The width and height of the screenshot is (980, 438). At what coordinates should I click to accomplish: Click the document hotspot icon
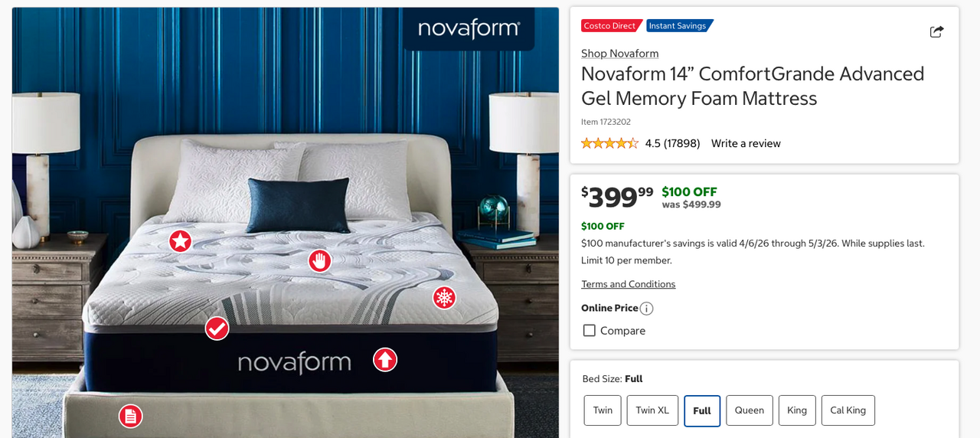click(131, 417)
